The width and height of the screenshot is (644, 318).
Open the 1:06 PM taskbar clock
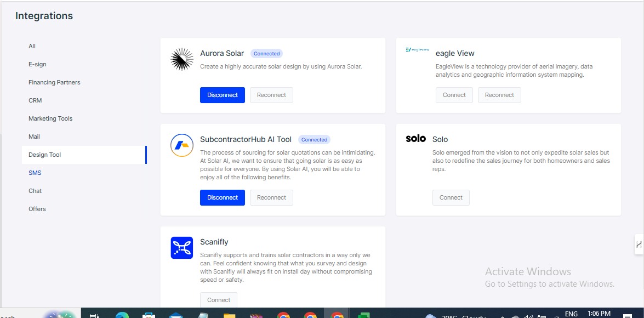[599, 314]
